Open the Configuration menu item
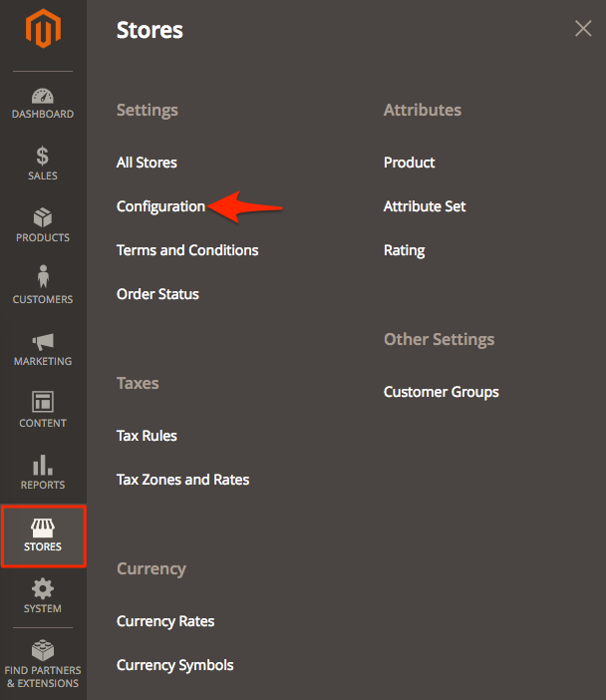The image size is (606, 700). (160, 206)
